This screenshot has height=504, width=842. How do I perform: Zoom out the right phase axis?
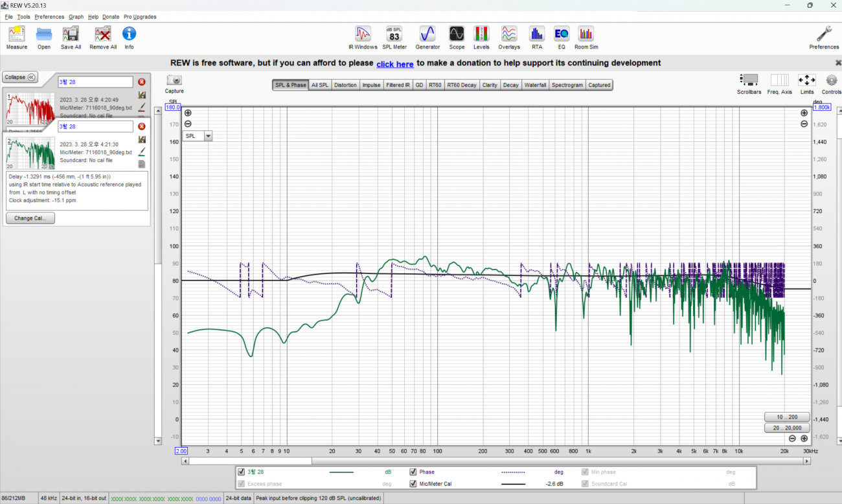pyautogui.click(x=804, y=124)
